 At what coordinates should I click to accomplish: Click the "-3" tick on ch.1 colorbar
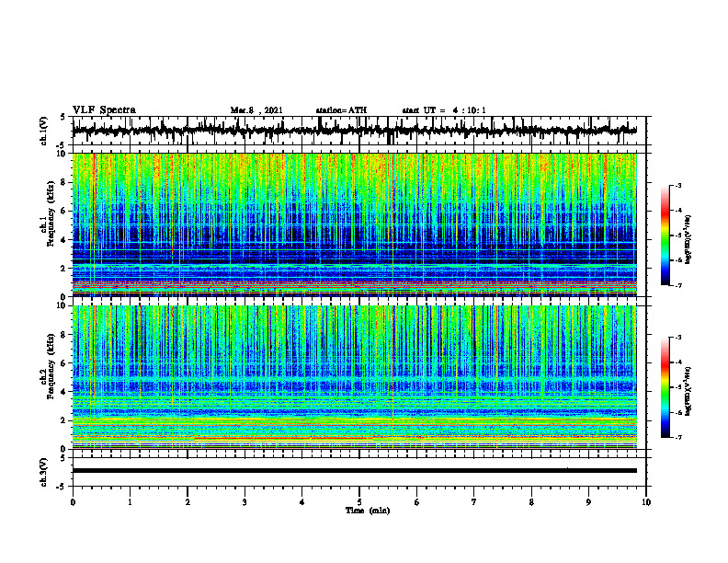[x=678, y=186]
